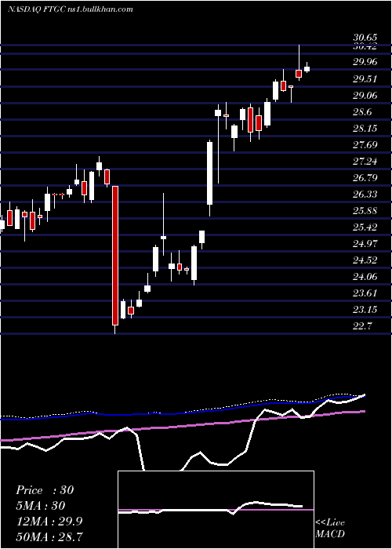The width and height of the screenshot is (392, 549).
Task: Click the <<Live MACD label
Action: coord(330,528)
